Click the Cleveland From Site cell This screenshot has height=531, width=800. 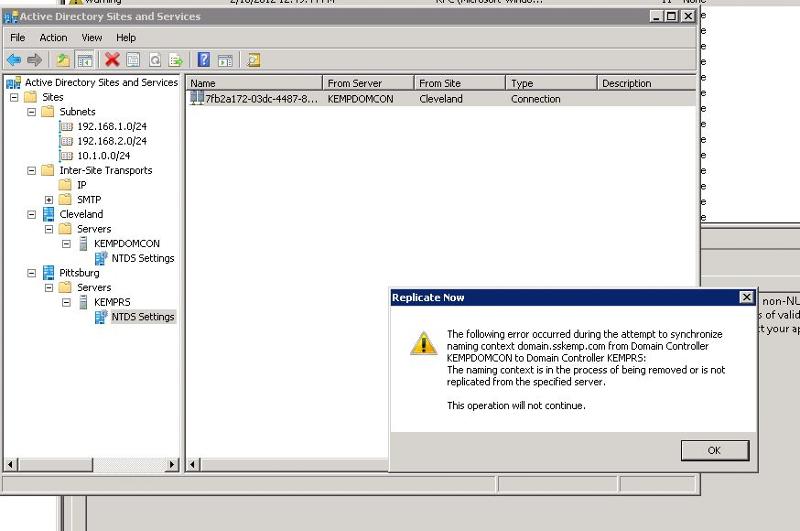(441, 99)
